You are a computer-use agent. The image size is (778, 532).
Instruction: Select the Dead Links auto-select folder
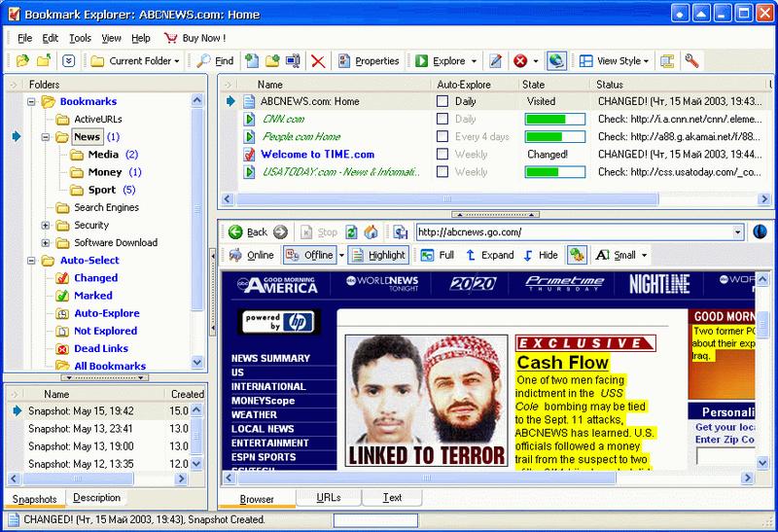click(101, 348)
